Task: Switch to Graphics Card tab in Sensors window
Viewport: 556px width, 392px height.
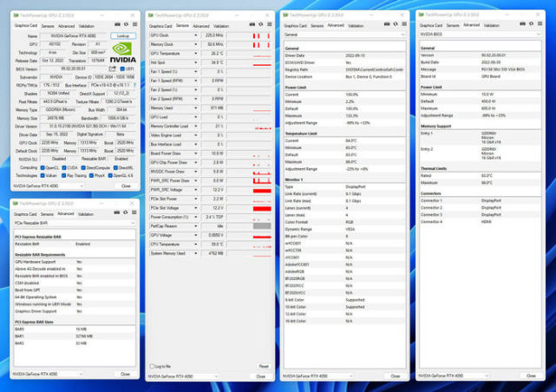Action: 160,26
